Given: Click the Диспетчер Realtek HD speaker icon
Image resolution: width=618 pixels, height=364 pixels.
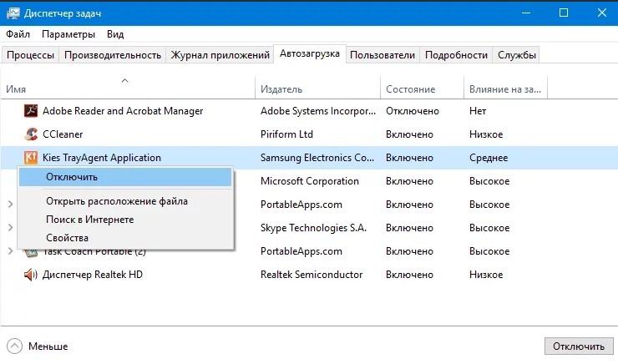Looking at the screenshot, I should point(31,274).
